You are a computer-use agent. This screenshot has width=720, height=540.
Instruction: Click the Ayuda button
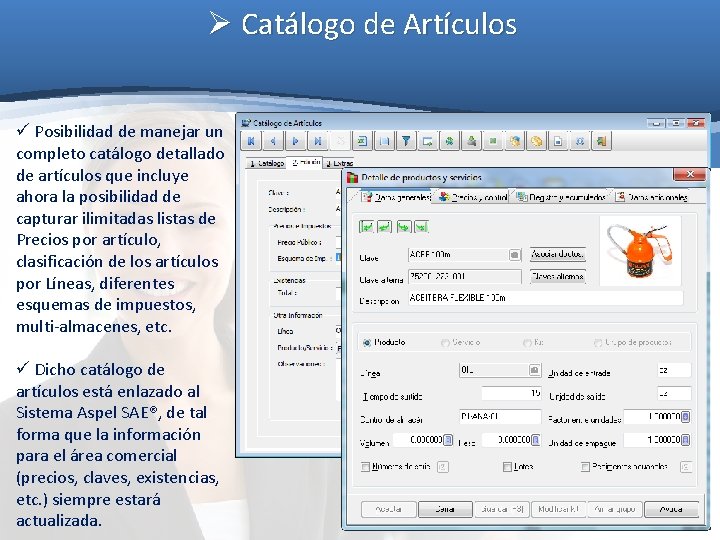[x=671, y=509]
